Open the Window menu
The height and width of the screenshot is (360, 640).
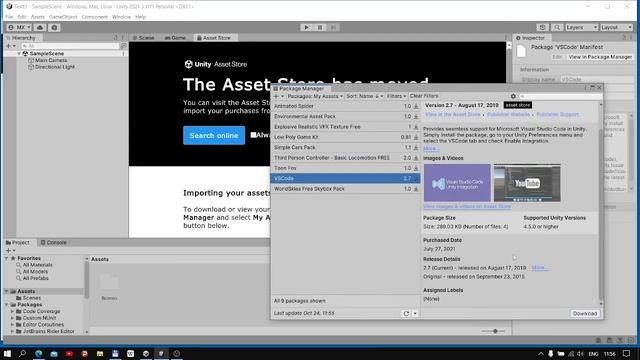pos(121,17)
